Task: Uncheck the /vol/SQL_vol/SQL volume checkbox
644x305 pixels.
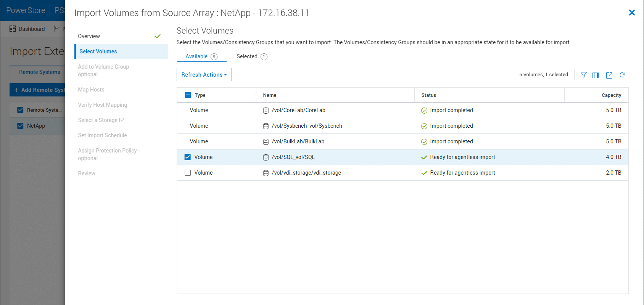Action: point(187,157)
